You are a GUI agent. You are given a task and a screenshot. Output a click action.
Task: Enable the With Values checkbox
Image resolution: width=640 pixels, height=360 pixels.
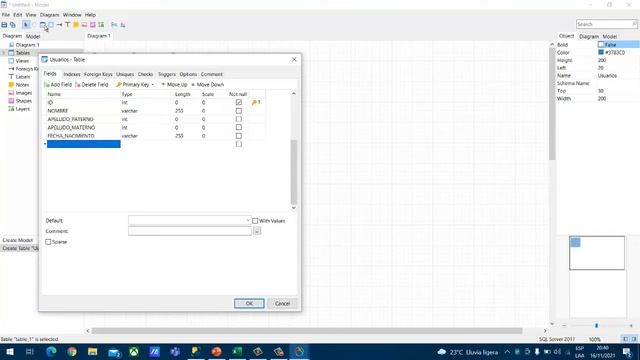pyautogui.click(x=255, y=221)
